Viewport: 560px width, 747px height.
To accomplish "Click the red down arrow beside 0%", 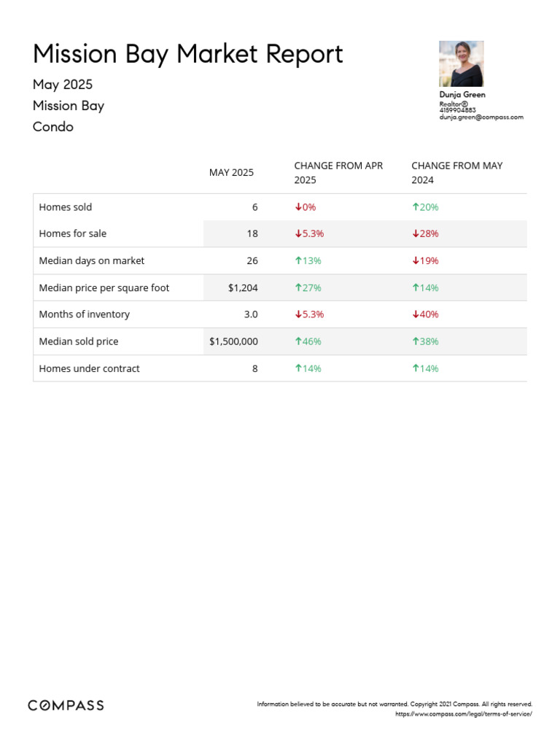I will pyautogui.click(x=297, y=207).
